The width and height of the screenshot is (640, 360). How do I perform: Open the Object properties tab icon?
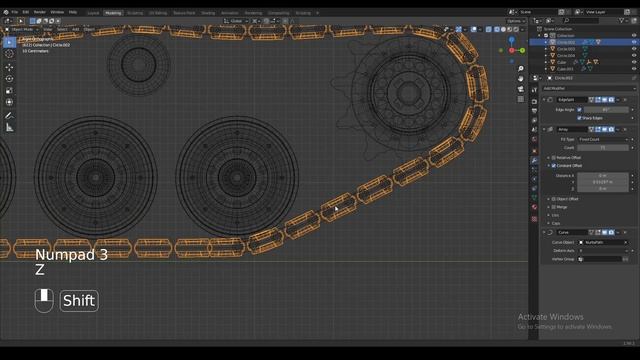point(534,151)
